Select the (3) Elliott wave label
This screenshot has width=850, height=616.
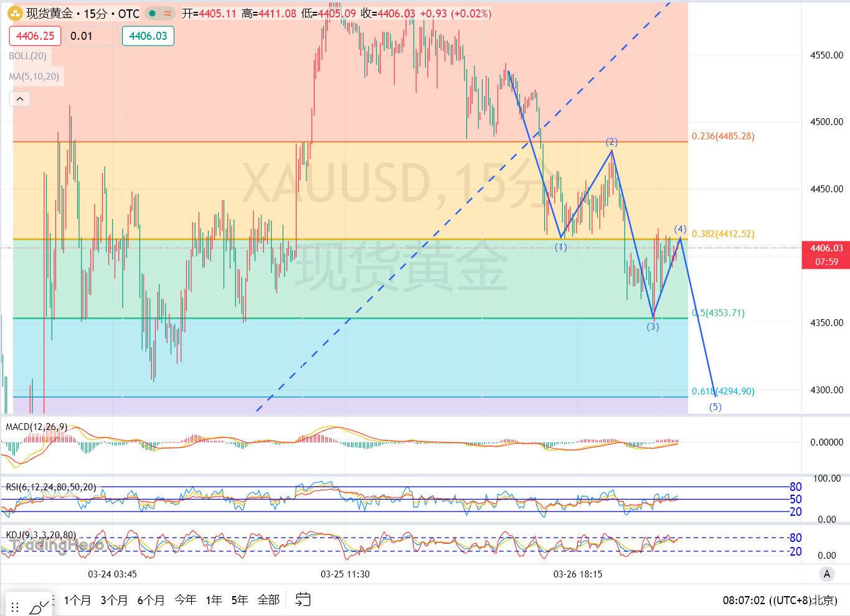[653, 327]
